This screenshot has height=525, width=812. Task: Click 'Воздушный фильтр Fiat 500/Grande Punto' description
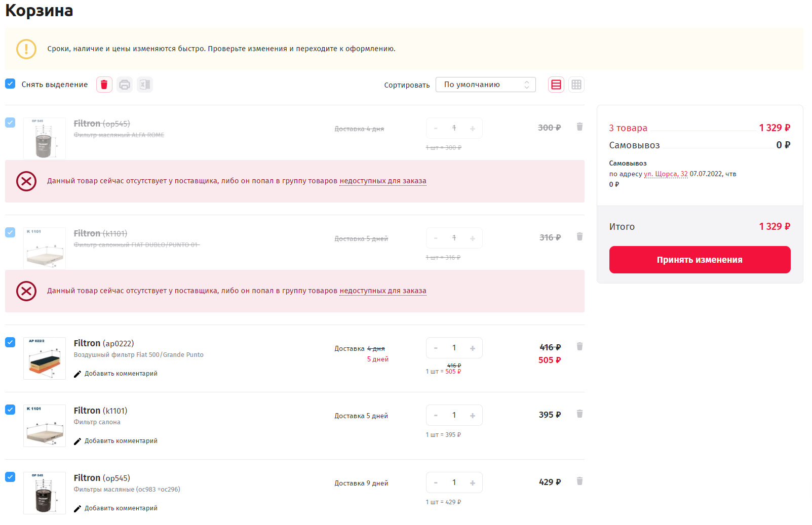(x=139, y=355)
